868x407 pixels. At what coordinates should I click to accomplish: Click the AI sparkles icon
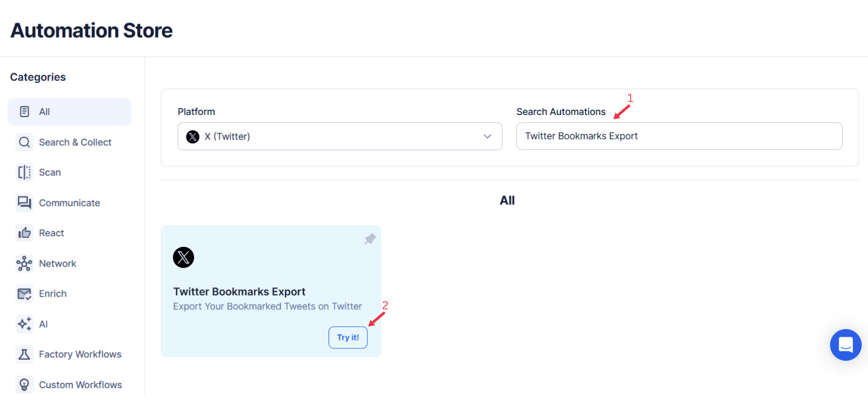click(24, 324)
